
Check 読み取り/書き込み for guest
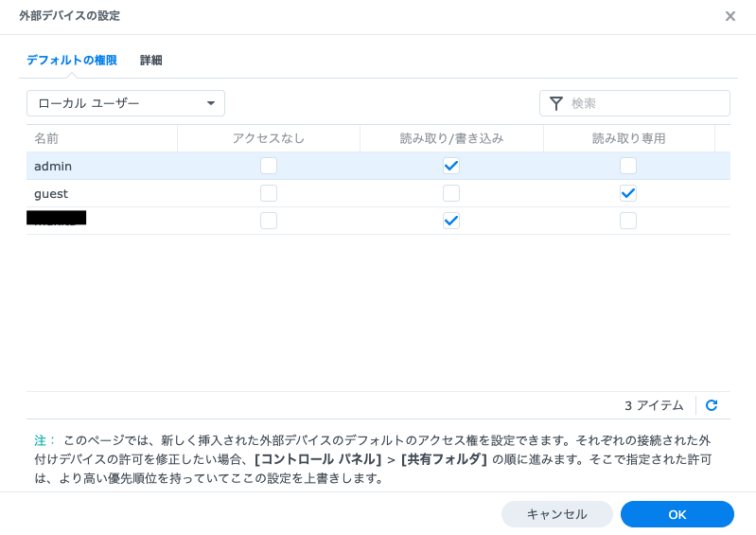pos(451,193)
